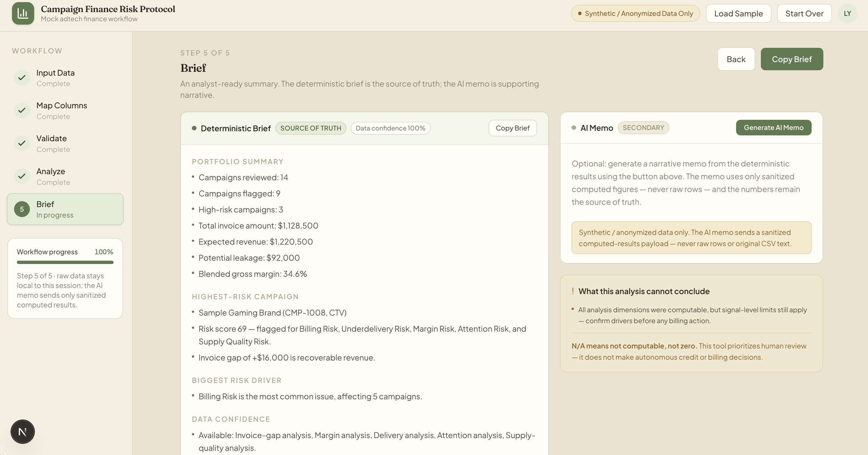
Task: Click the Campaign Finance Risk Protocol title
Action: pyautogui.click(x=108, y=9)
